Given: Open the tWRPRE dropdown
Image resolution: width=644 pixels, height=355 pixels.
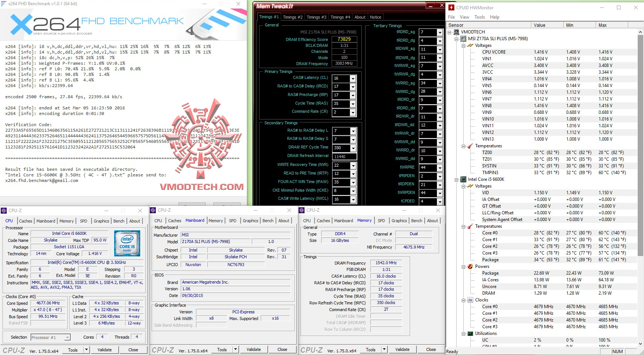Looking at the screenshot, I should 440,168.
